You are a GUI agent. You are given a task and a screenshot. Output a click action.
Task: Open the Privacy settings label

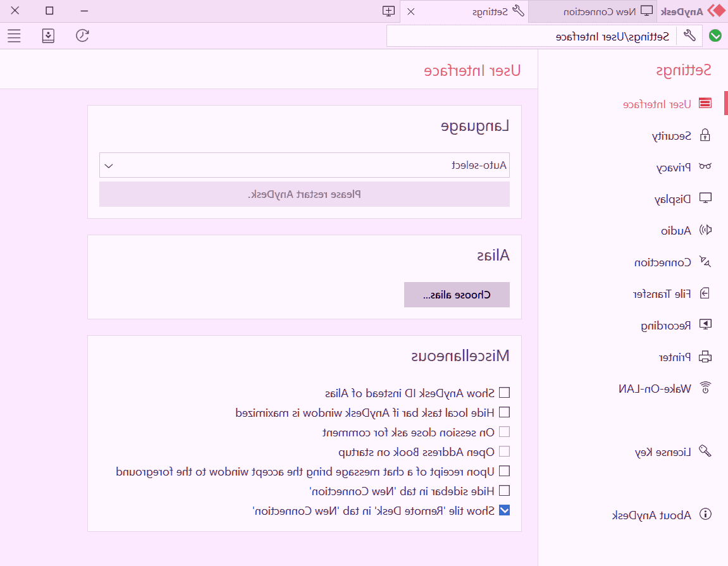pyautogui.click(x=674, y=168)
